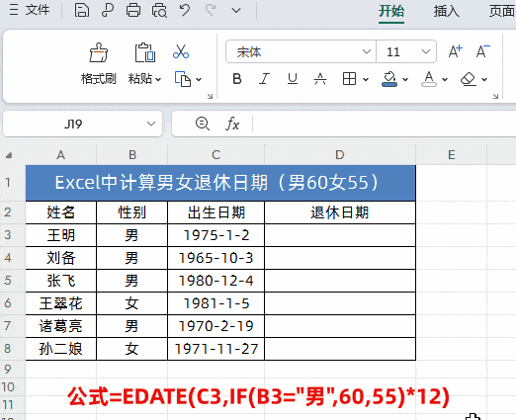This screenshot has width=516, height=420.
Task: Click the cell 1980-12-4
Action: (215, 281)
